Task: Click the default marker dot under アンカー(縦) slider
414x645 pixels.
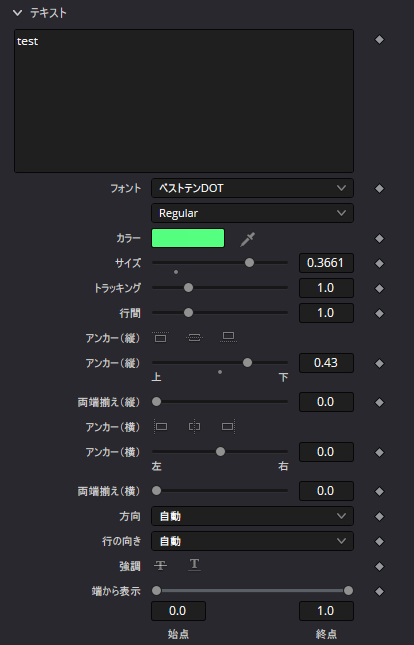Action: [220, 372]
